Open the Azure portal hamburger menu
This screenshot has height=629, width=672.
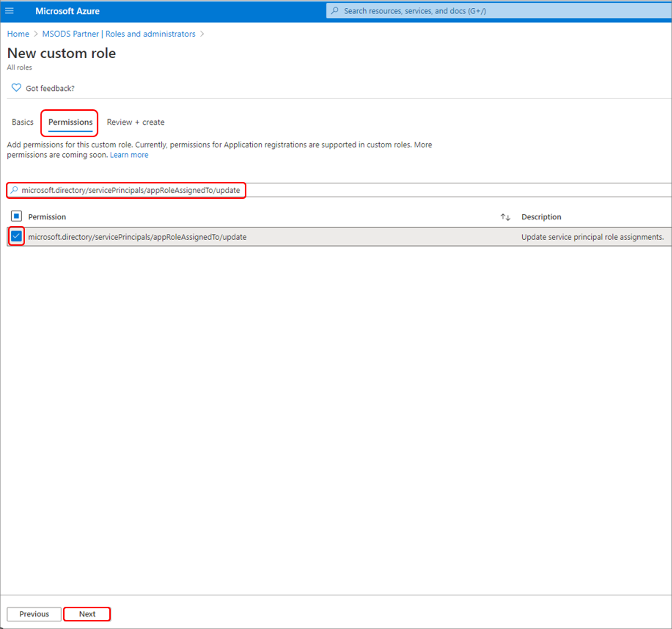coord(9,11)
